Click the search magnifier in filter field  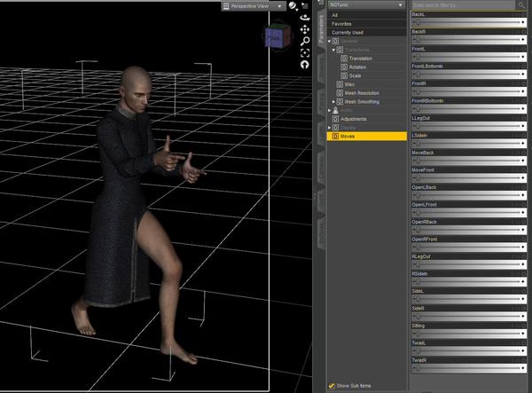tap(520, 5)
